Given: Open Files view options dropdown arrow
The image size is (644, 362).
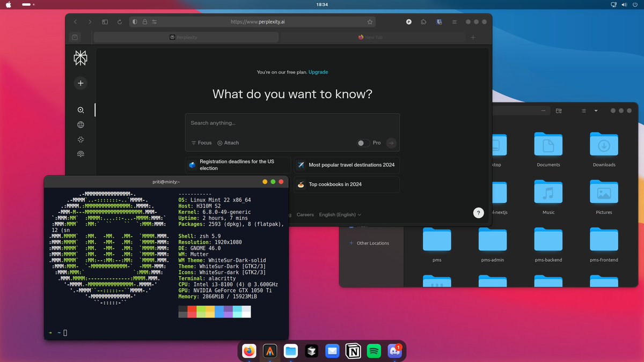Looking at the screenshot, I should click(x=596, y=110).
